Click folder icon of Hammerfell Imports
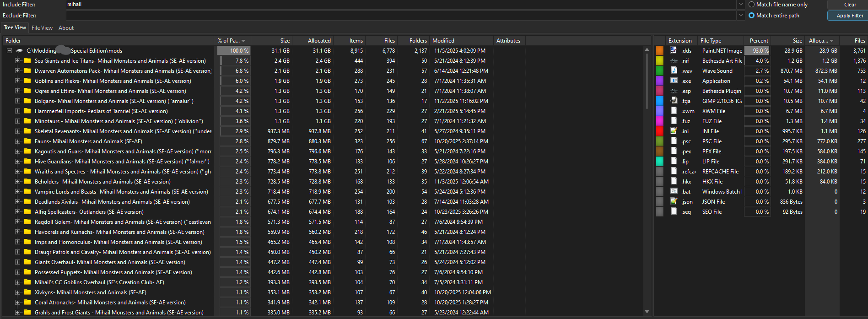 pyautogui.click(x=27, y=111)
